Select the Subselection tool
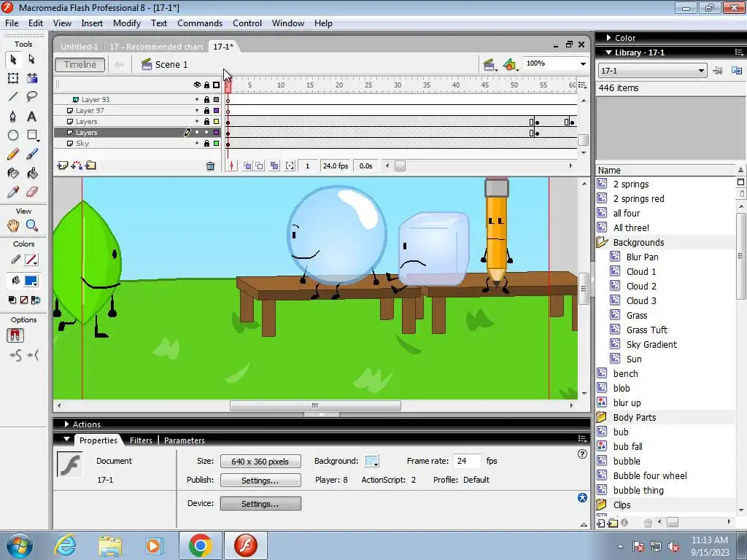747x560 pixels. (32, 59)
